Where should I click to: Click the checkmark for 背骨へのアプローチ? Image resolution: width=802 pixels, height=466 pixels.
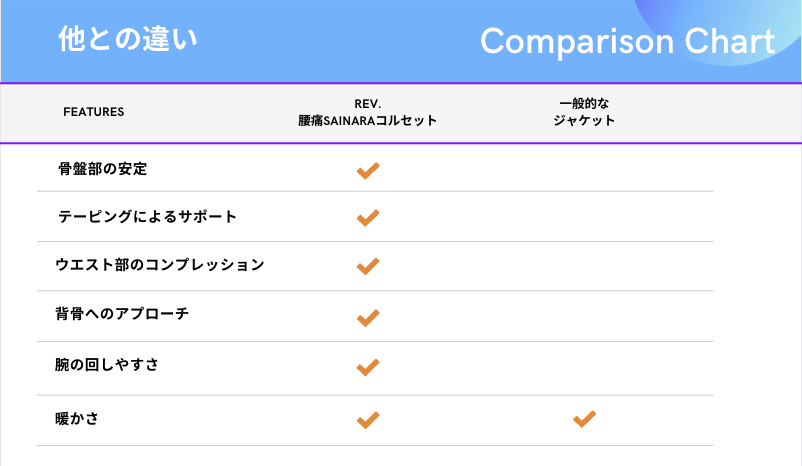[x=368, y=318]
